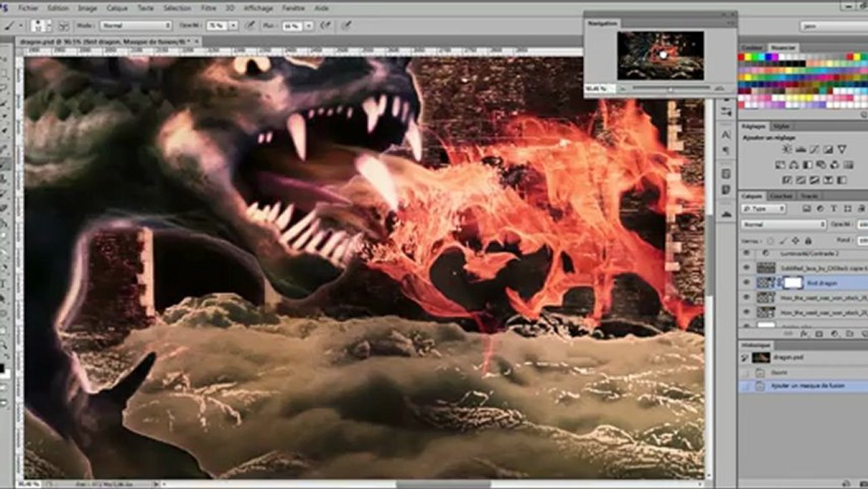
Task: Open the brush Opacité slider arrow
Action: (233, 25)
